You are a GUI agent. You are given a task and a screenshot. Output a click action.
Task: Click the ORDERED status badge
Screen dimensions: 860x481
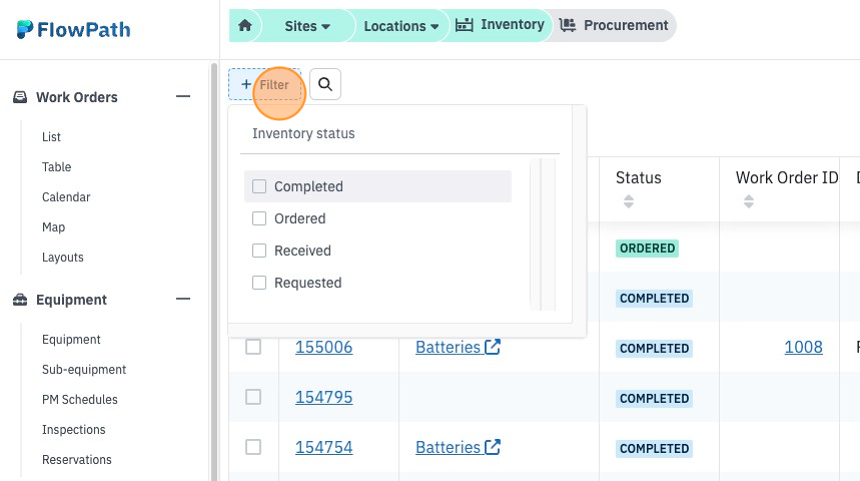pyautogui.click(x=647, y=248)
